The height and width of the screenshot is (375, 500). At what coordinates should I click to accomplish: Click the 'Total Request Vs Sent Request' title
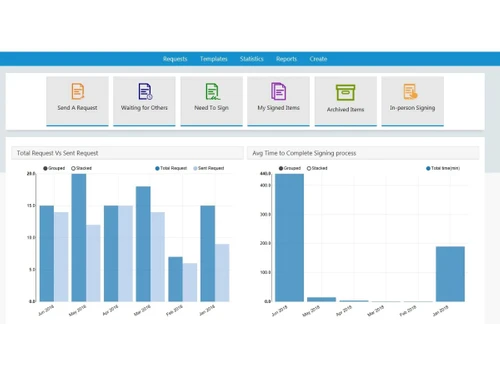pyautogui.click(x=57, y=153)
